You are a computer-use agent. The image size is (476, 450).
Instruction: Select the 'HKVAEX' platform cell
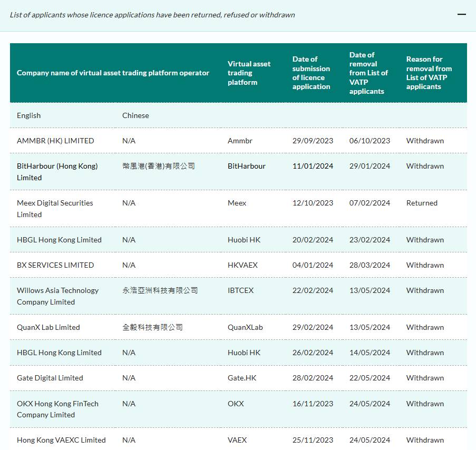242,265
